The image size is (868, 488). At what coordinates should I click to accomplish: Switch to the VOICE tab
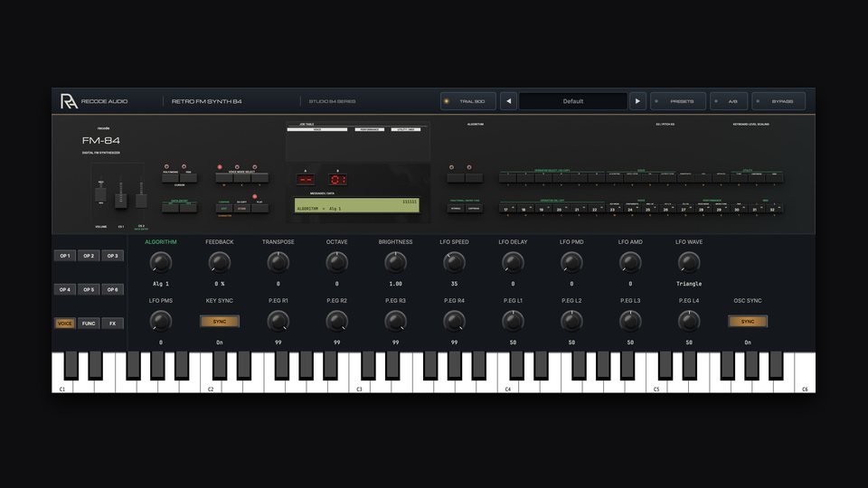(65, 324)
